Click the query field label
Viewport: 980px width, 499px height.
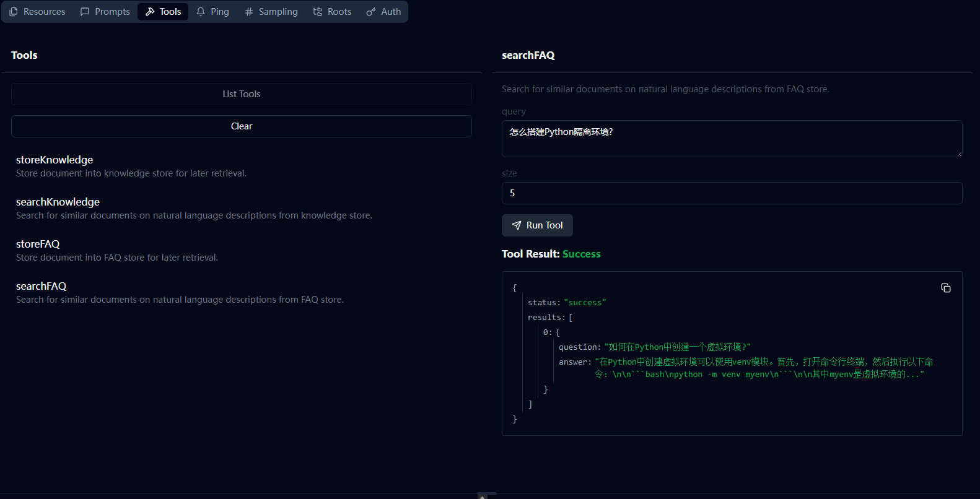514,111
